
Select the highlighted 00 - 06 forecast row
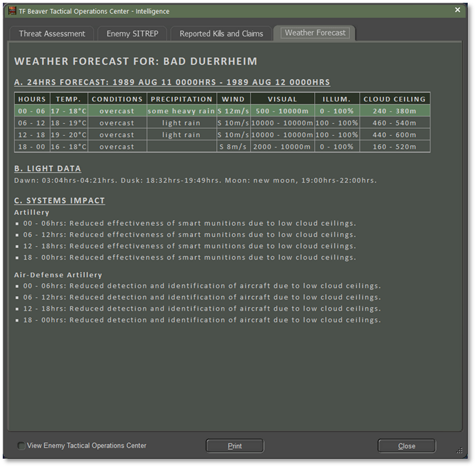(x=222, y=111)
